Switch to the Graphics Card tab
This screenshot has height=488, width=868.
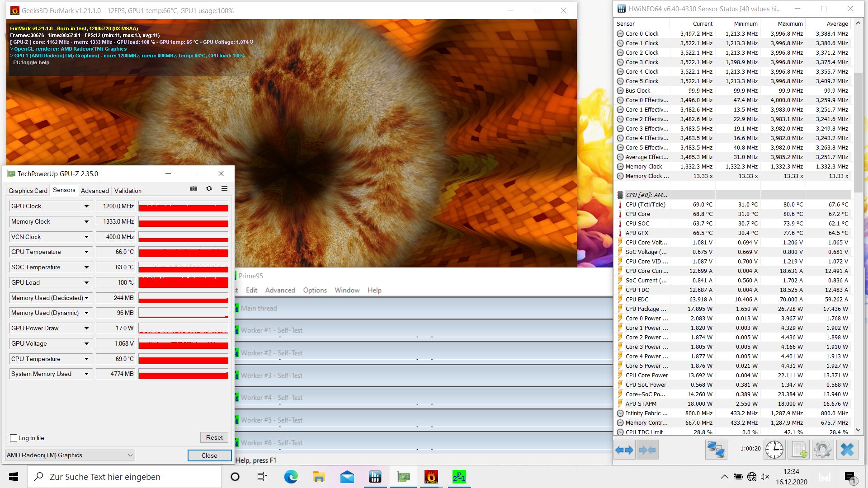28,191
